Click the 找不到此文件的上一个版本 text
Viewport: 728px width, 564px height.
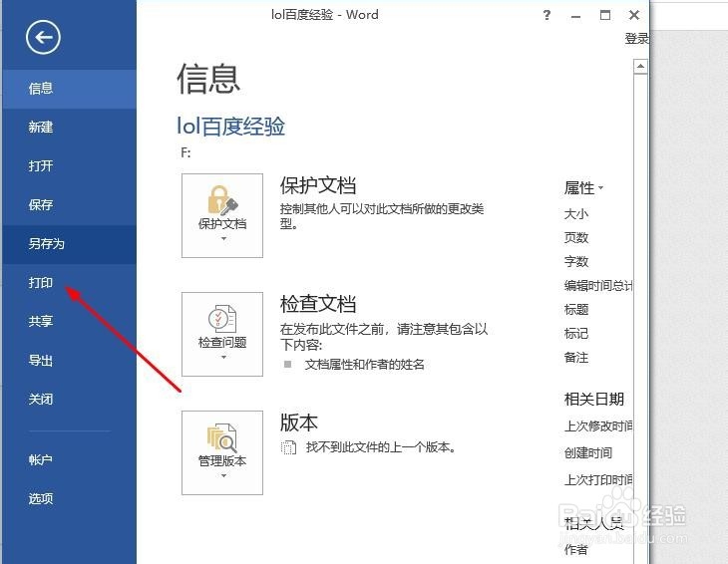point(381,447)
